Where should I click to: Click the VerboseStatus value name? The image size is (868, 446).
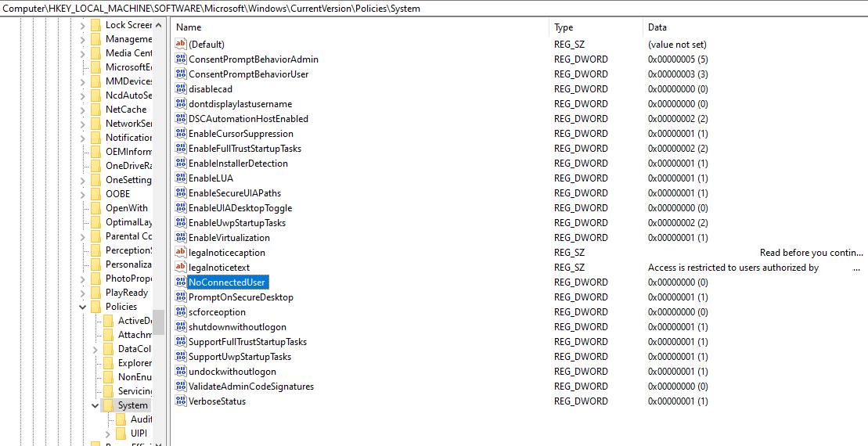[x=217, y=401]
